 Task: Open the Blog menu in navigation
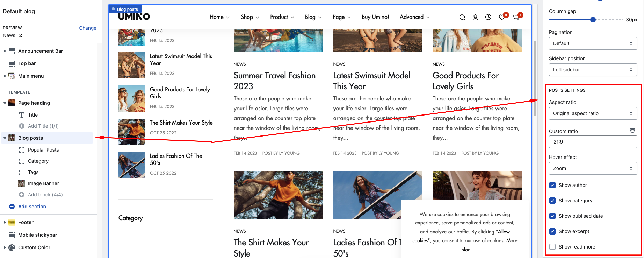click(313, 17)
